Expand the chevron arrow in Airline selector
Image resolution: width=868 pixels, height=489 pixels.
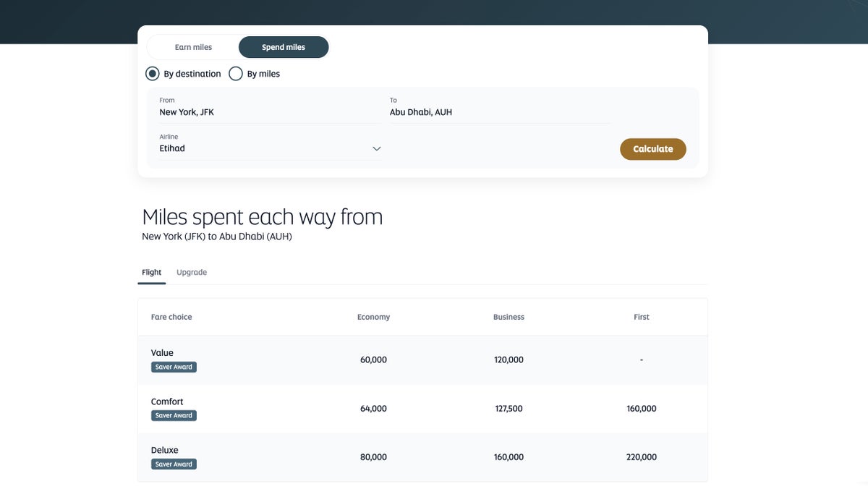[376, 148]
